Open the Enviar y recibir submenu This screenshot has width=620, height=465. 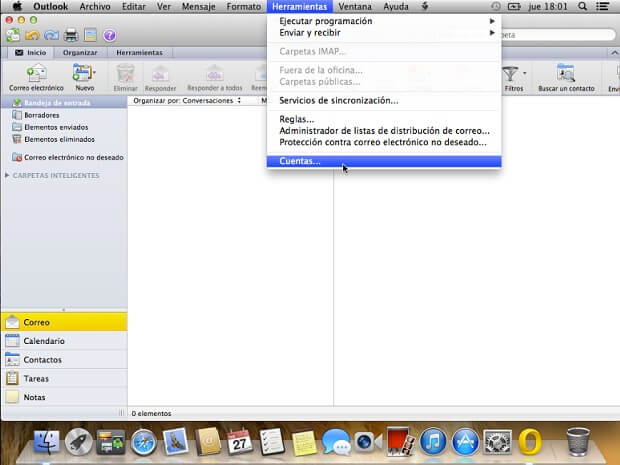pos(384,32)
